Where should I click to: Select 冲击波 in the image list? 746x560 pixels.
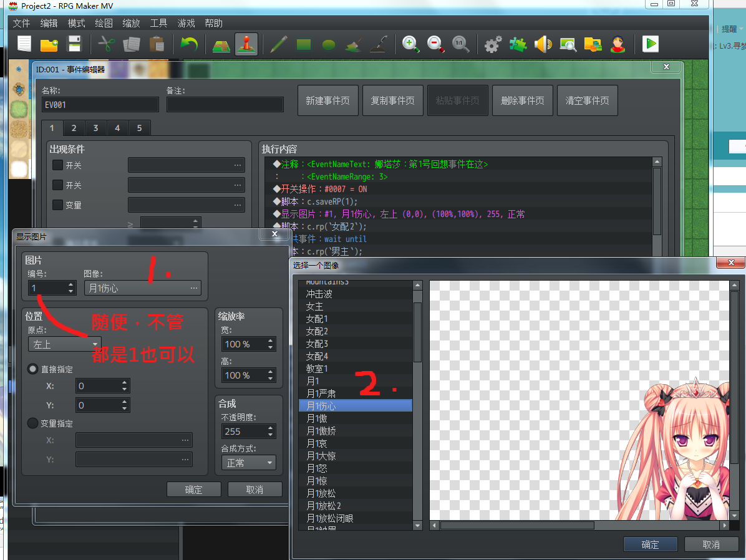point(356,294)
